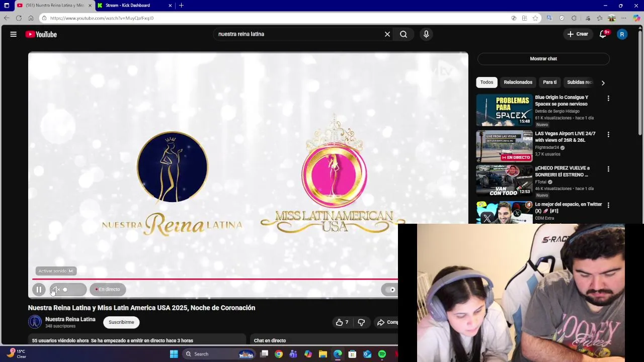
Task: Pause the live video
Action: 39,290
